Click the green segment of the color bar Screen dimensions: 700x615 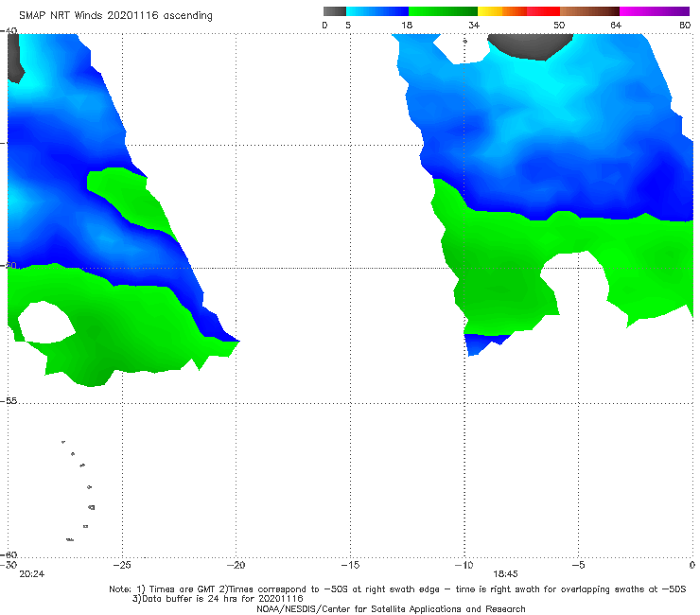coord(443,11)
